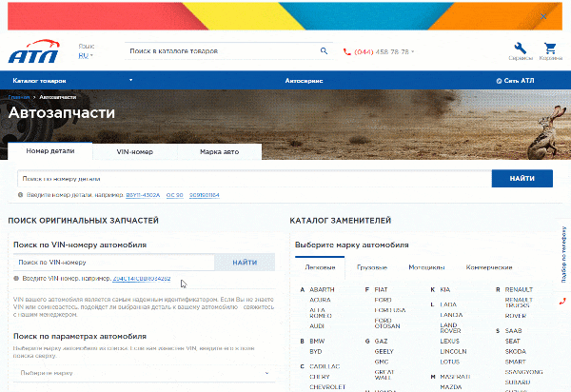Screen dimensions: 571x392
Task: Click the НАЙТИ button for VIN search
Action: click(245, 263)
